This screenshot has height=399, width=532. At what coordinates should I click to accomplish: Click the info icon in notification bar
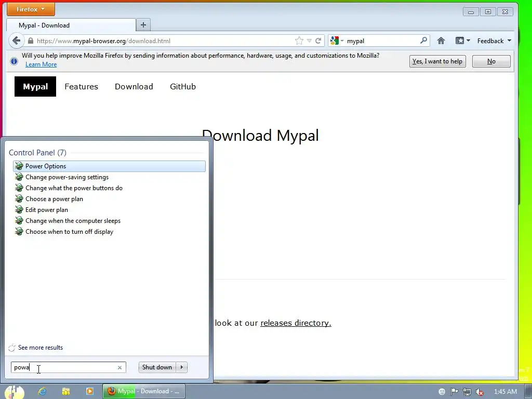coord(14,61)
